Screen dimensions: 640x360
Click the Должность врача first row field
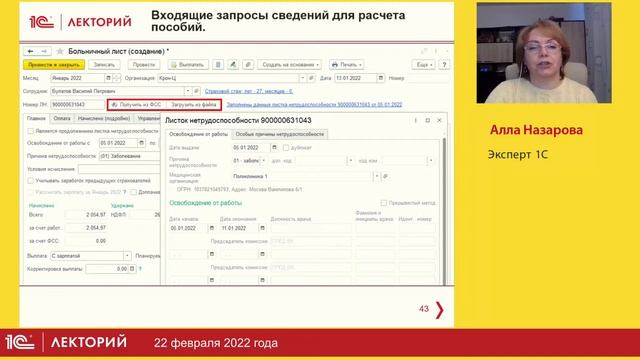click(311, 228)
